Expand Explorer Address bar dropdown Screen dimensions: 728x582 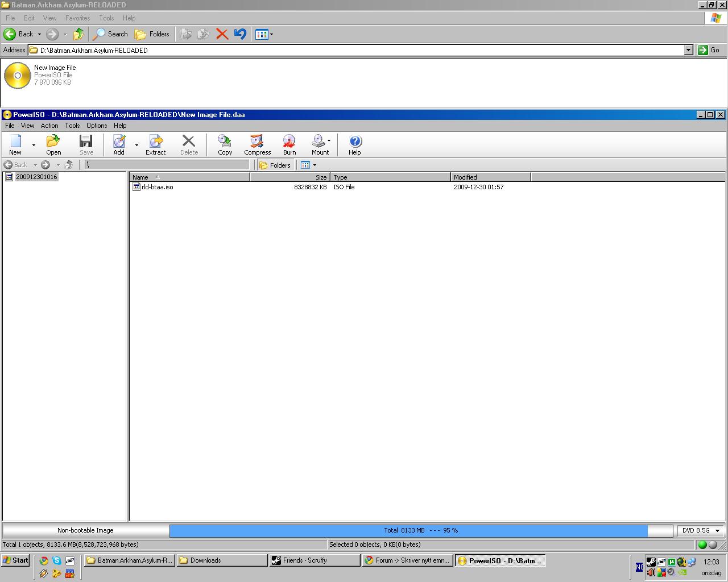(688, 50)
